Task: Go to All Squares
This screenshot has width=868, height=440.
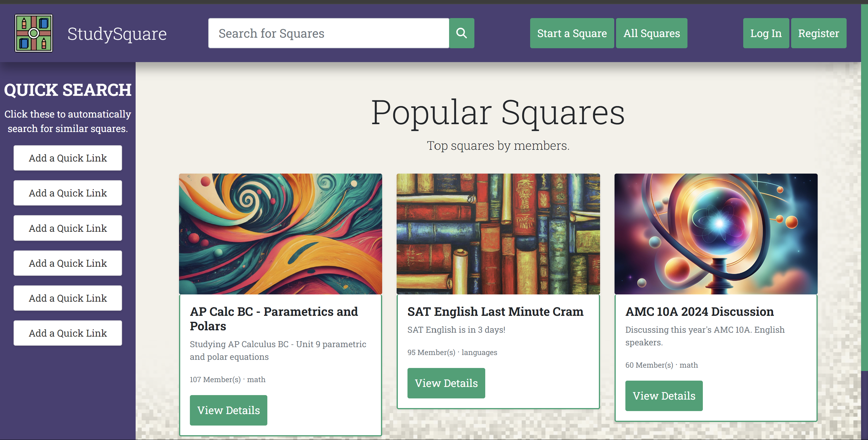Action: 651,33
